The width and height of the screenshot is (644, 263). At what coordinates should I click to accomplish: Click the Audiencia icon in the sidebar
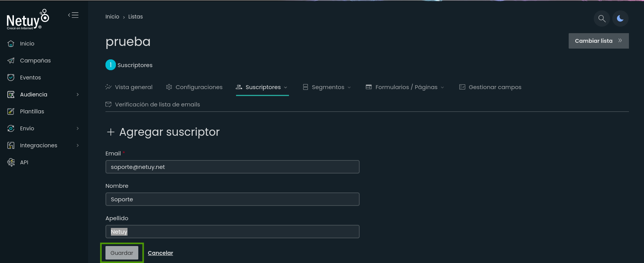11,94
